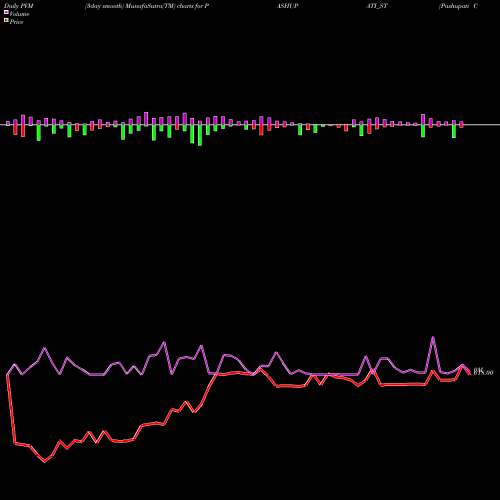Select the 'Volume' legend label
This screenshot has width=500, height=500.
pos(19,14)
